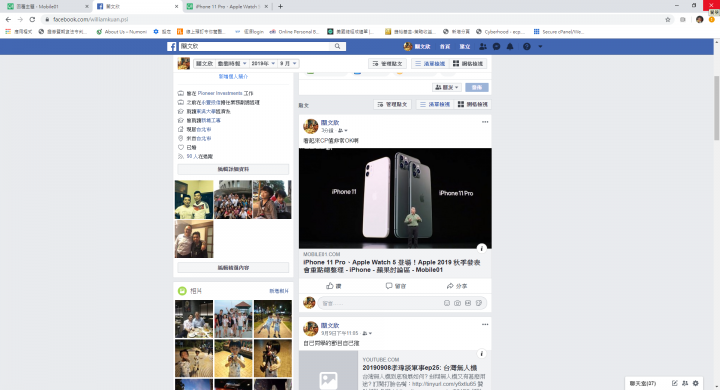Click the group icon in the chat bar
The image size is (720, 390).
coord(685,383)
